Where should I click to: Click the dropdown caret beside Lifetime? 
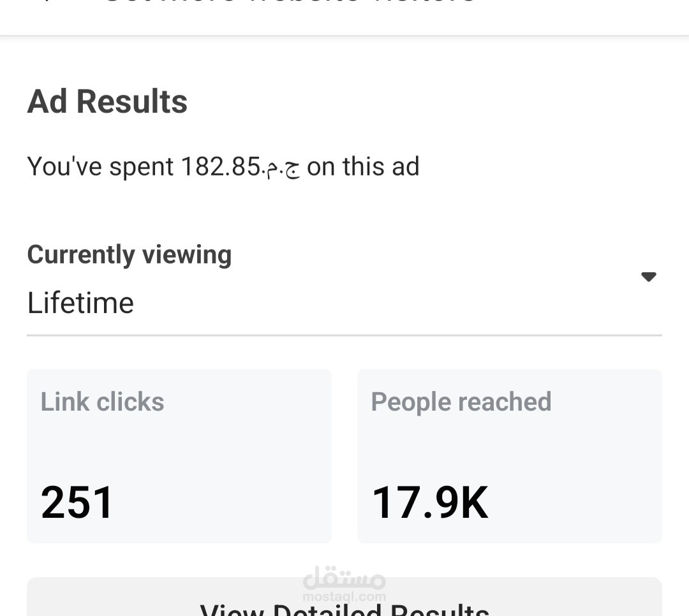pyautogui.click(x=648, y=277)
